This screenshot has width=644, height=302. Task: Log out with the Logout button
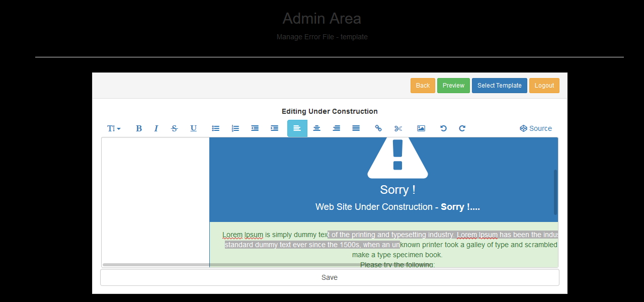coord(544,86)
